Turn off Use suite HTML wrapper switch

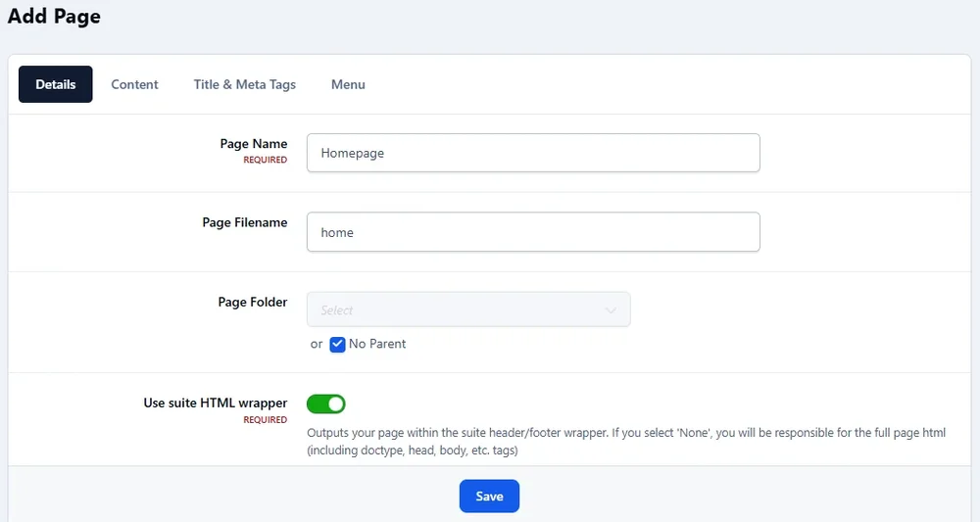pyautogui.click(x=325, y=404)
